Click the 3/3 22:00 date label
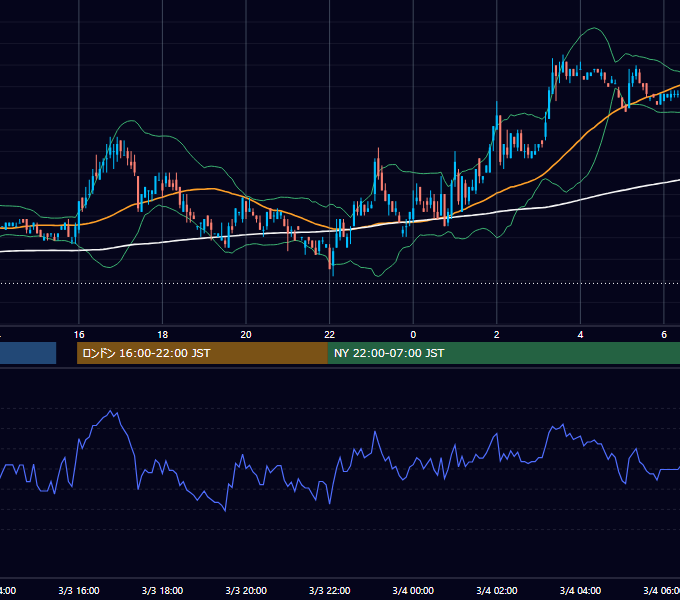This screenshot has width=680, height=600. (330, 590)
